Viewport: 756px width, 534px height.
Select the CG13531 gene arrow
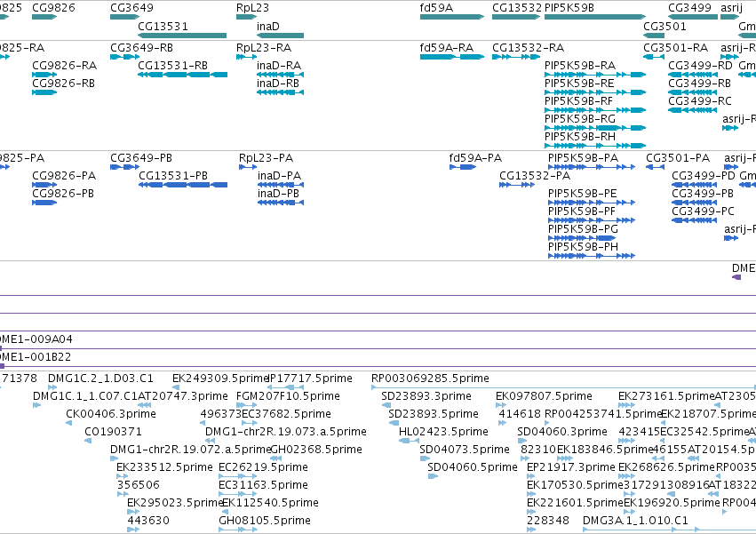[182, 36]
